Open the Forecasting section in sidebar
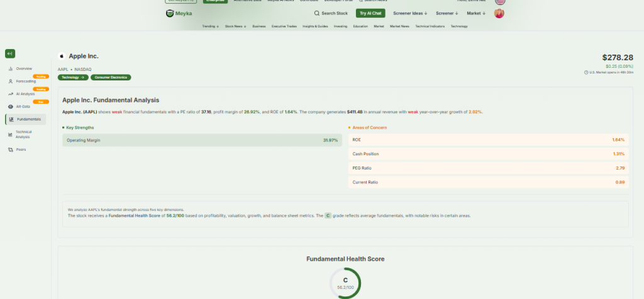 (26, 81)
